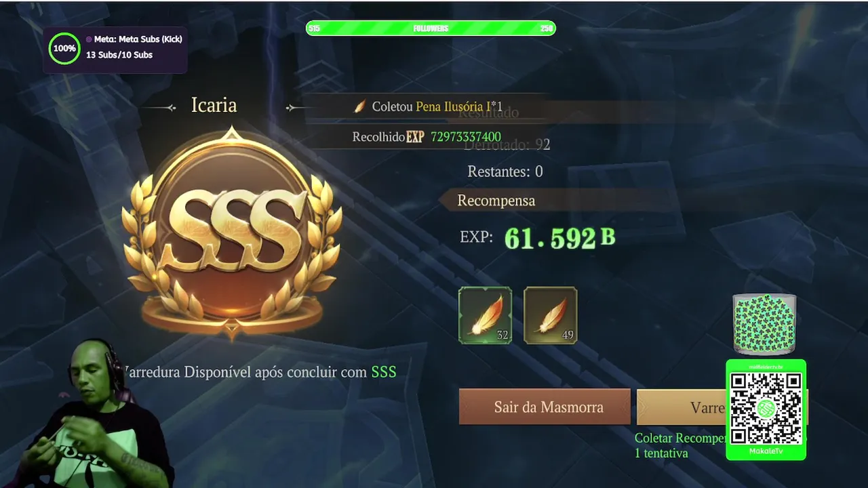Select the green feather reward with 32
The width and height of the screenshot is (868, 488).
(485, 315)
